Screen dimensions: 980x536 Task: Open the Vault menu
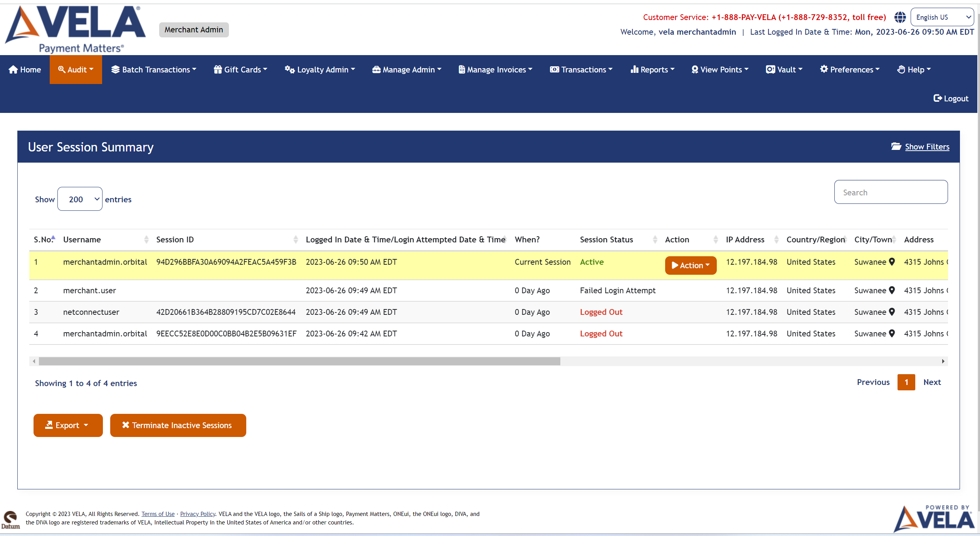784,69
